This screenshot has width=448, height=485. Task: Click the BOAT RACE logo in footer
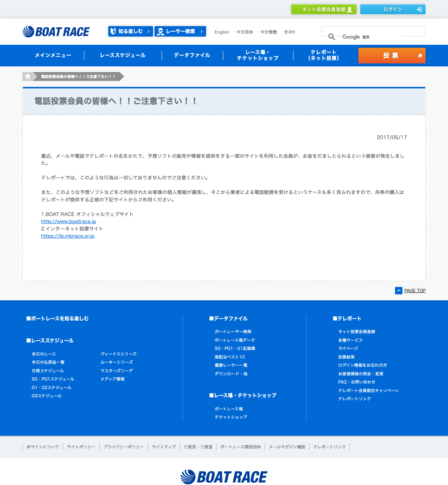pos(224,477)
